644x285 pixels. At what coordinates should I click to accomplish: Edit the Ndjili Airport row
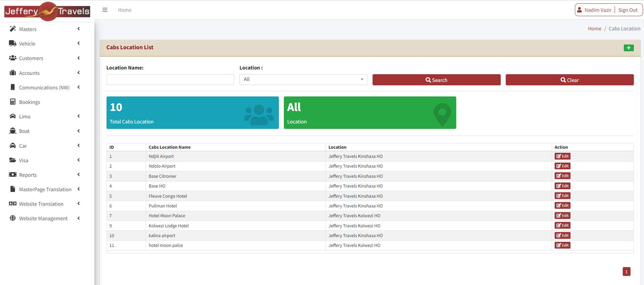[562, 156]
